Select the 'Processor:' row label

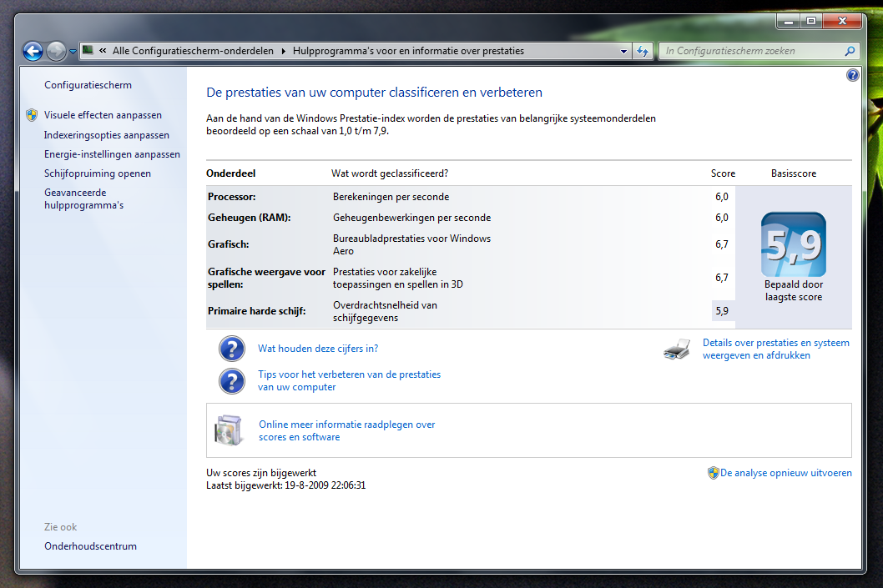[x=231, y=197]
